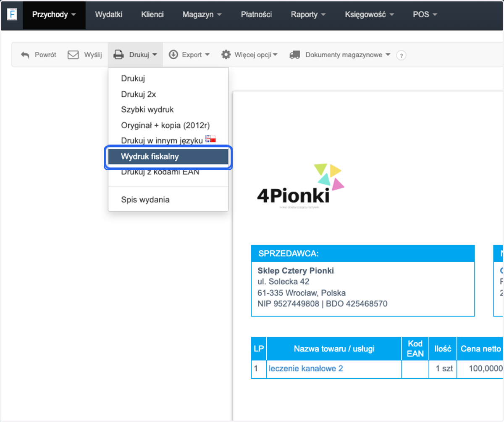The height and width of the screenshot is (422, 504).
Task: Open the help question mark icon
Action: (401, 55)
